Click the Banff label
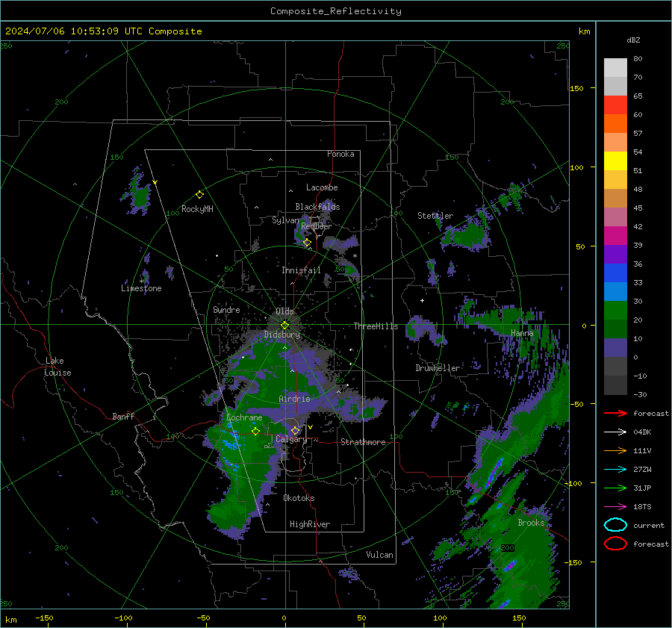Screen dimensions: 672x628 pyautogui.click(x=123, y=416)
